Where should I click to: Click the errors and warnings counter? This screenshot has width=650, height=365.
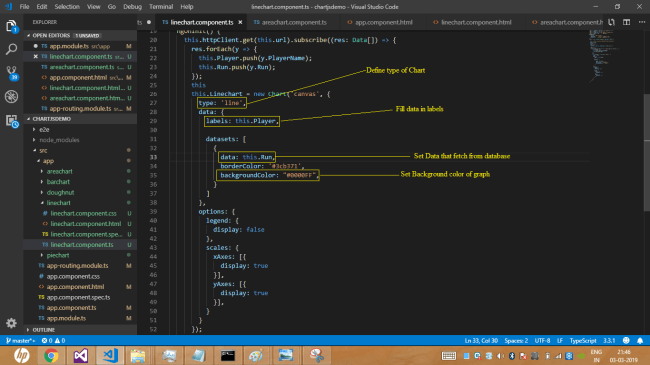[x=53, y=341]
